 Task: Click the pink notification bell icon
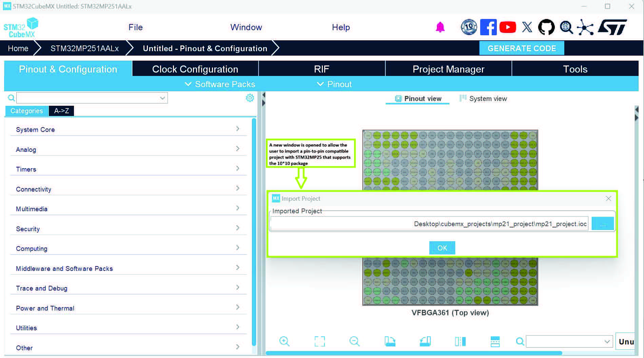440,27
